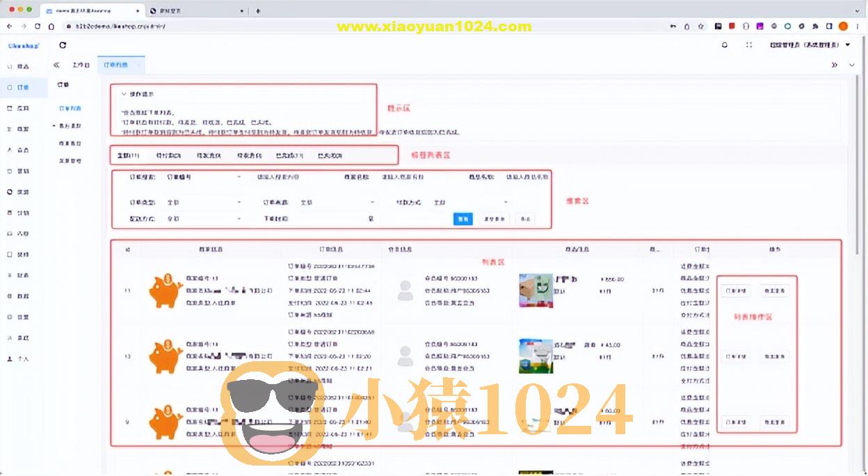Screen dimensions: 868x476
Task: Expand the 订单搜索 type dropdown showing 订单编号
Action: click(203, 177)
